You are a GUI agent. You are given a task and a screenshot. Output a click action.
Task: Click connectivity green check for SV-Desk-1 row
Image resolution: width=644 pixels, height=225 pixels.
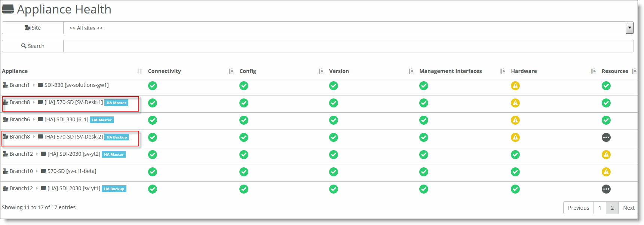(153, 103)
